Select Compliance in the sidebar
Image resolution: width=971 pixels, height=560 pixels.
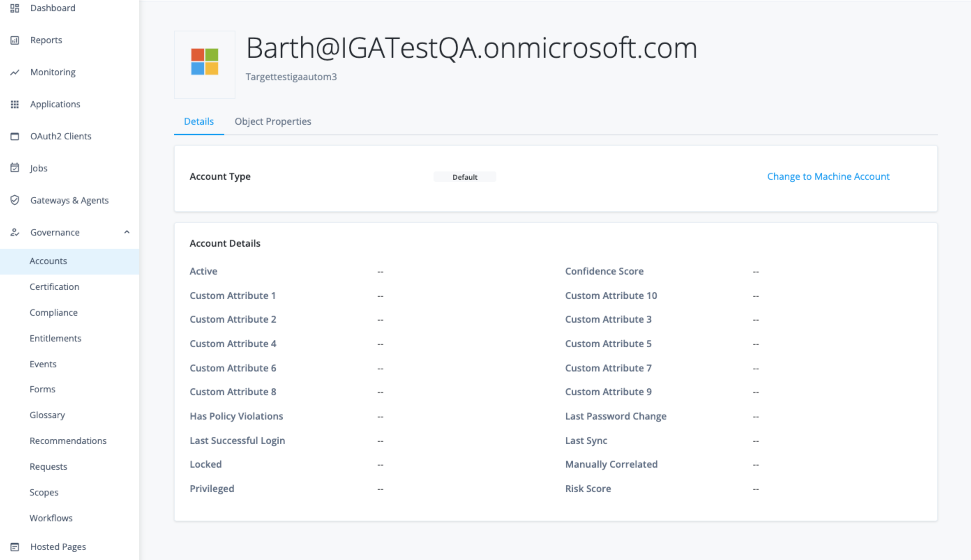point(53,313)
